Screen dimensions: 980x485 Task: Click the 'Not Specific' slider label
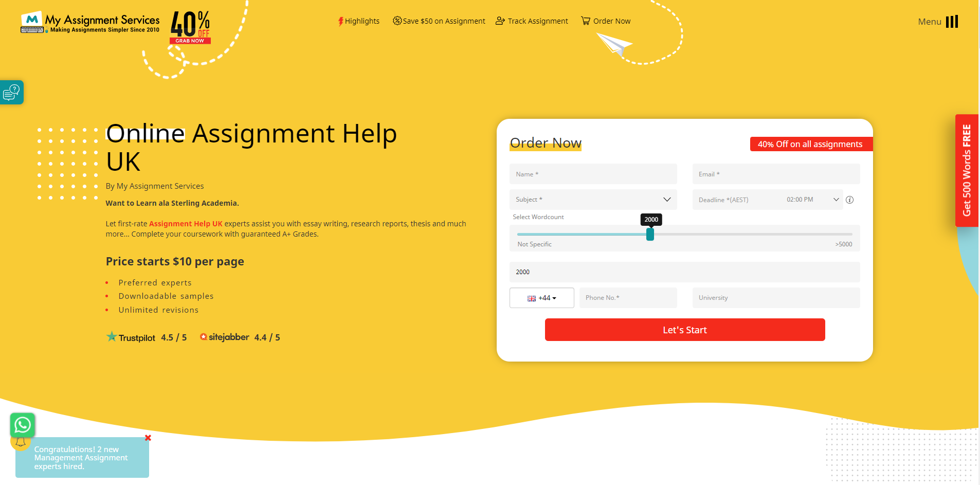point(535,244)
